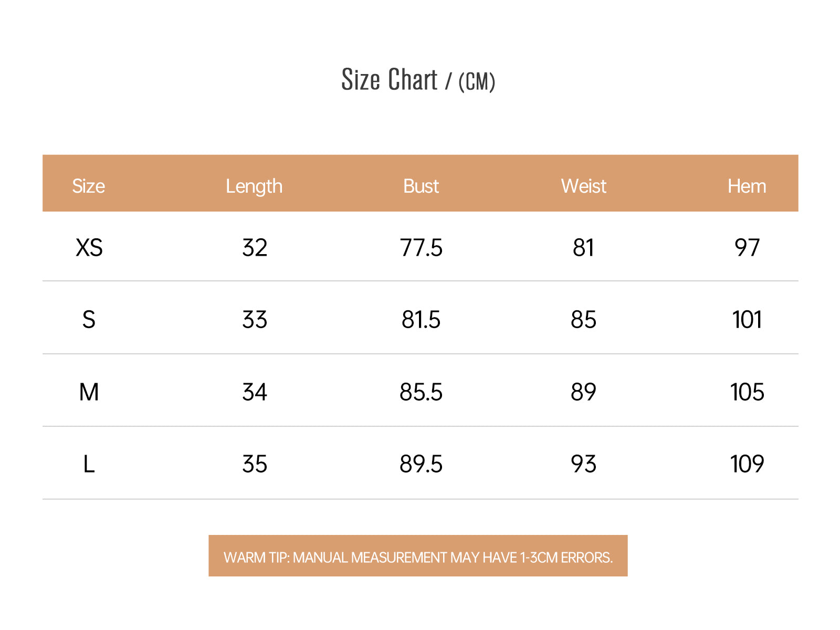The width and height of the screenshot is (840, 630).
Task: Click the length value 32
Action: (255, 247)
